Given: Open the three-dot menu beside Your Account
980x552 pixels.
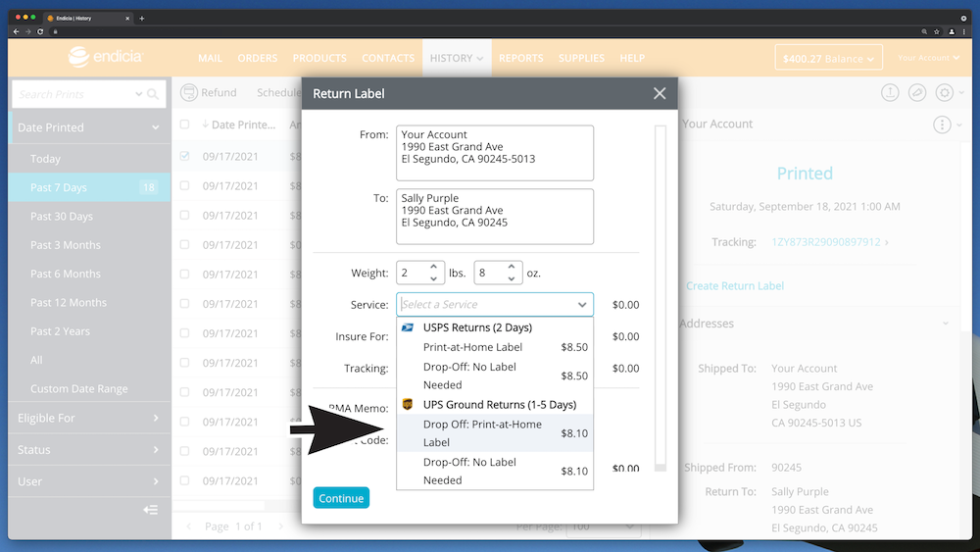Looking at the screenshot, I should (942, 125).
